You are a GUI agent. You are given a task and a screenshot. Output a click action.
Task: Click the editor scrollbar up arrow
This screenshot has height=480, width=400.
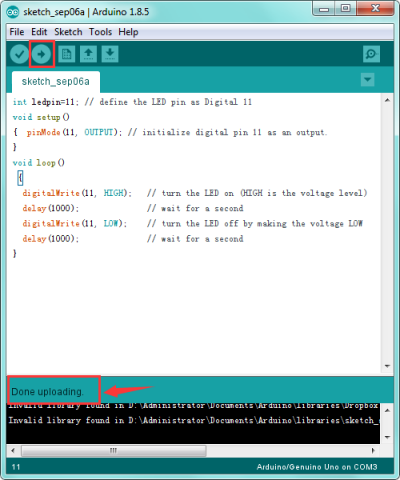tap(387, 100)
